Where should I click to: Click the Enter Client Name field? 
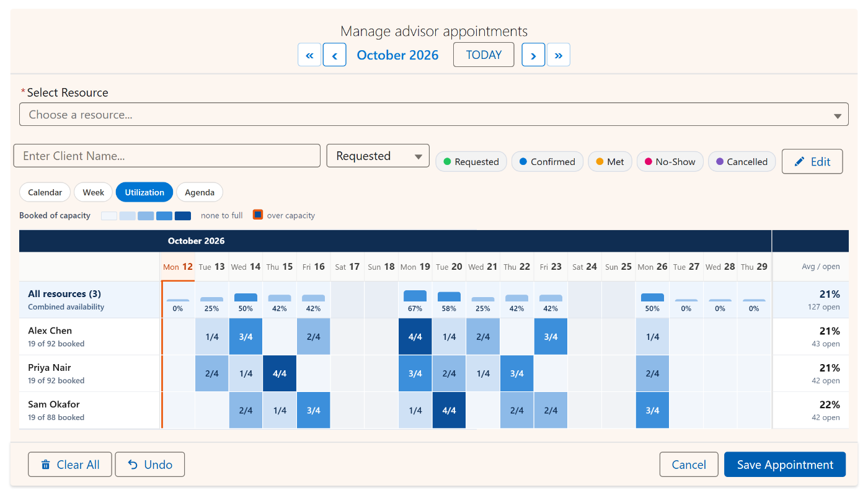167,156
